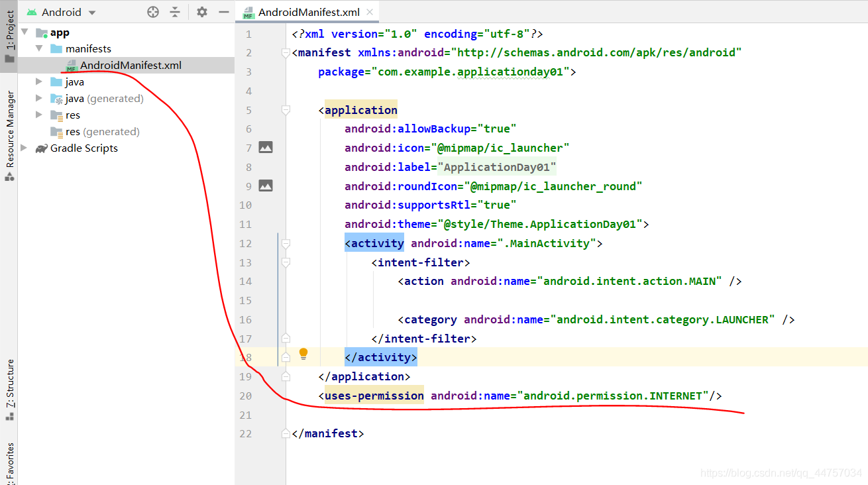Viewport: 868px width, 485px height.
Task: Expand the Gradle Scripts node
Action: click(25, 148)
